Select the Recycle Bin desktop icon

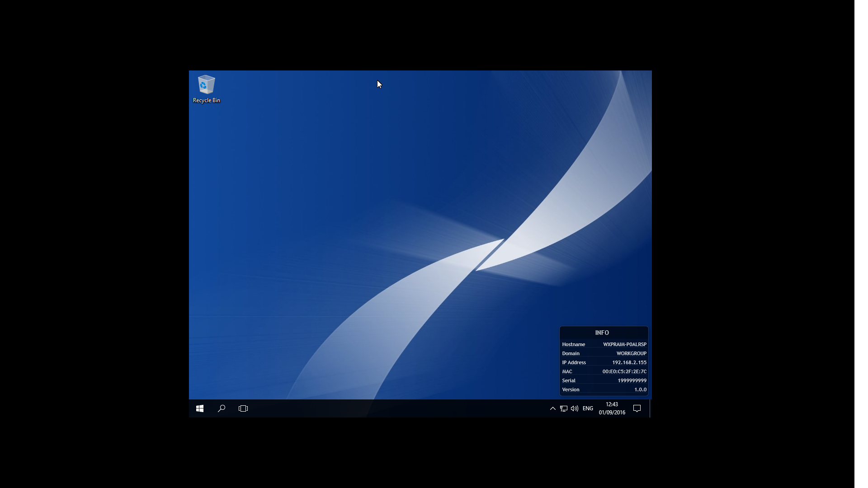pos(207,89)
